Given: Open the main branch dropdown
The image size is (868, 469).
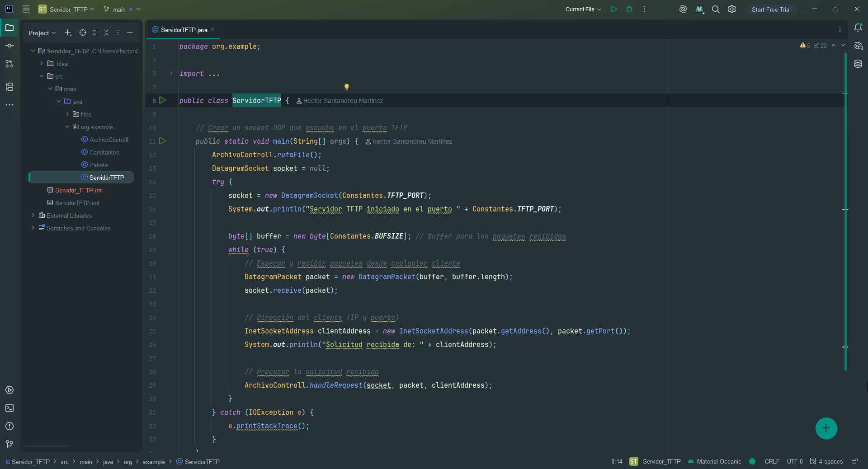Looking at the screenshot, I should click(x=122, y=9).
